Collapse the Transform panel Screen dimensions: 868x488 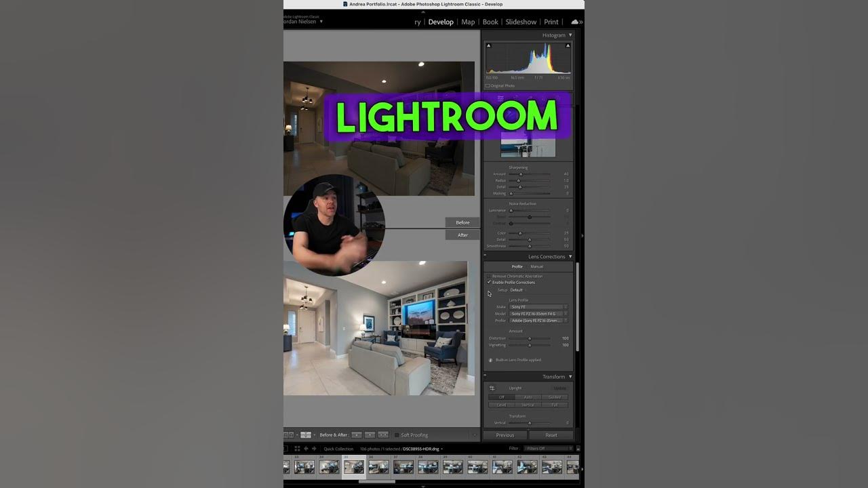click(570, 377)
